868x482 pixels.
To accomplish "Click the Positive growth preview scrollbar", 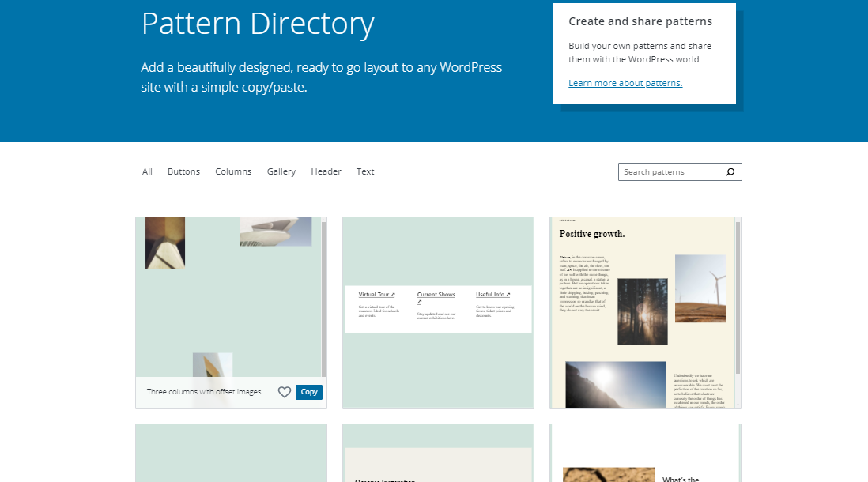I will point(738,299).
